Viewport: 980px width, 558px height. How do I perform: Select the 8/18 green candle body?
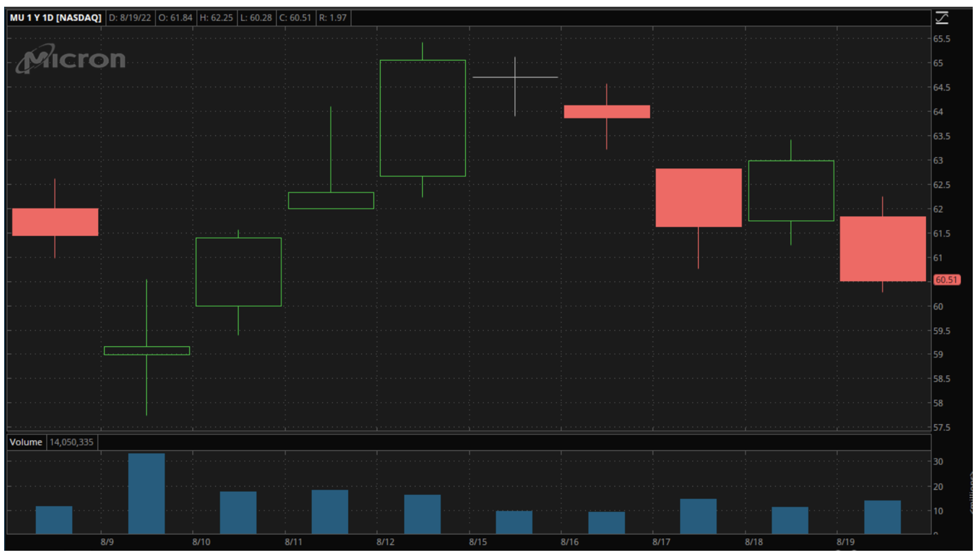tap(791, 190)
